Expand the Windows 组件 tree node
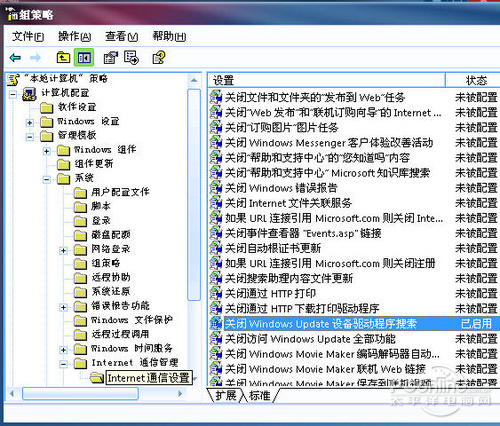This screenshot has height=426, width=500. 47,151
